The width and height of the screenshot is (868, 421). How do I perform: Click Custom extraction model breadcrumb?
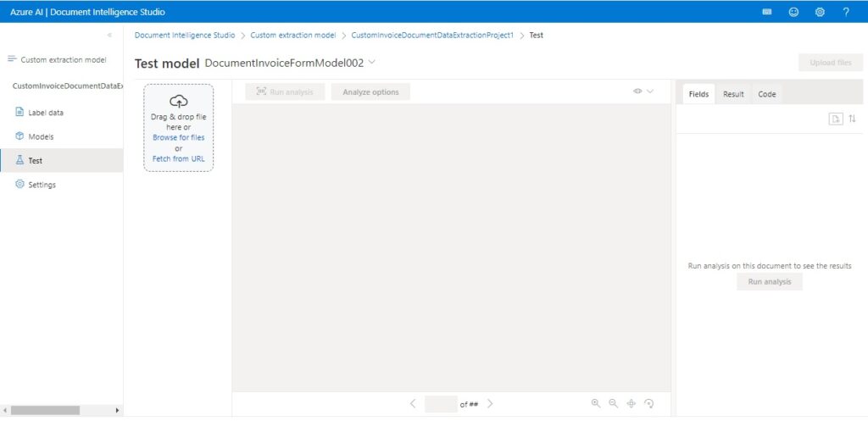292,35
